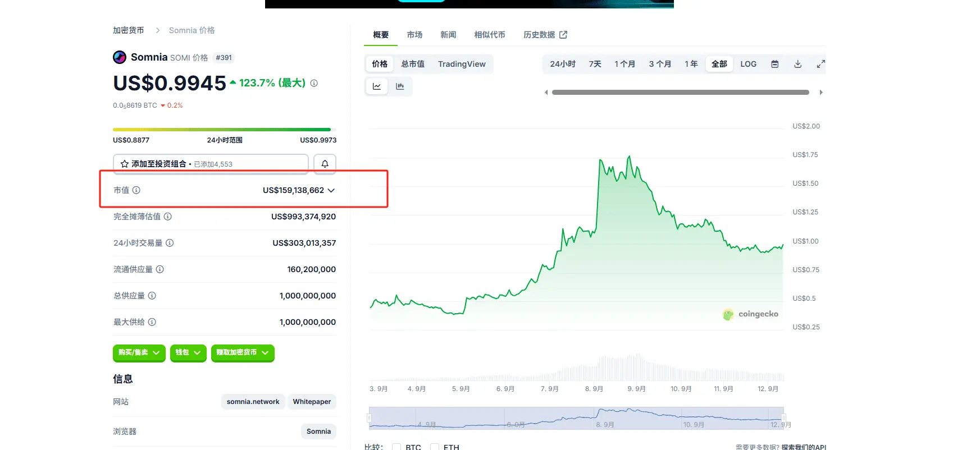Click the 探索我们的API link
Image resolution: width=980 pixels, height=450 pixels.
click(x=804, y=447)
